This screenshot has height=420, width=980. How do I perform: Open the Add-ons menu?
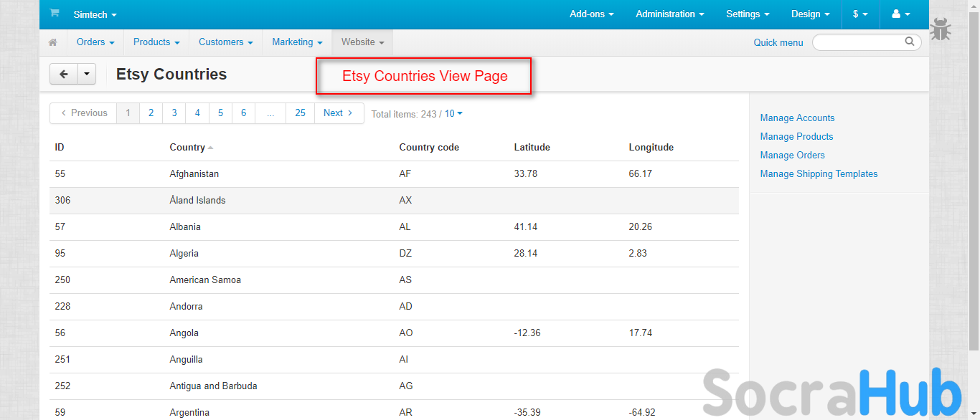coord(591,14)
